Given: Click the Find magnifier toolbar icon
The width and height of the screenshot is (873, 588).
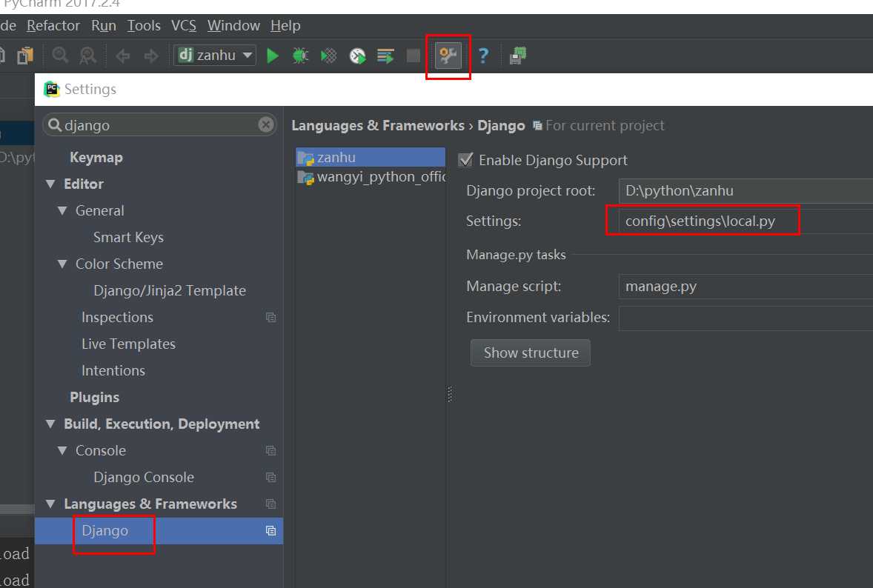Looking at the screenshot, I should (x=60, y=55).
